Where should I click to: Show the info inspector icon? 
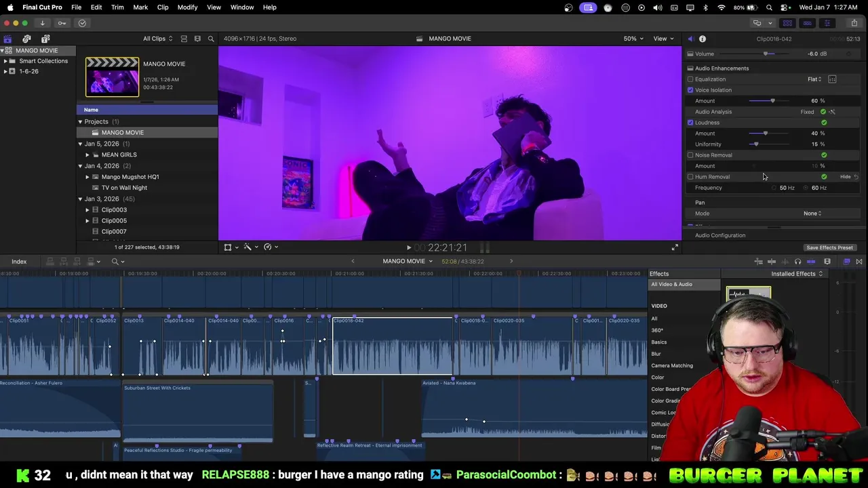pos(703,39)
